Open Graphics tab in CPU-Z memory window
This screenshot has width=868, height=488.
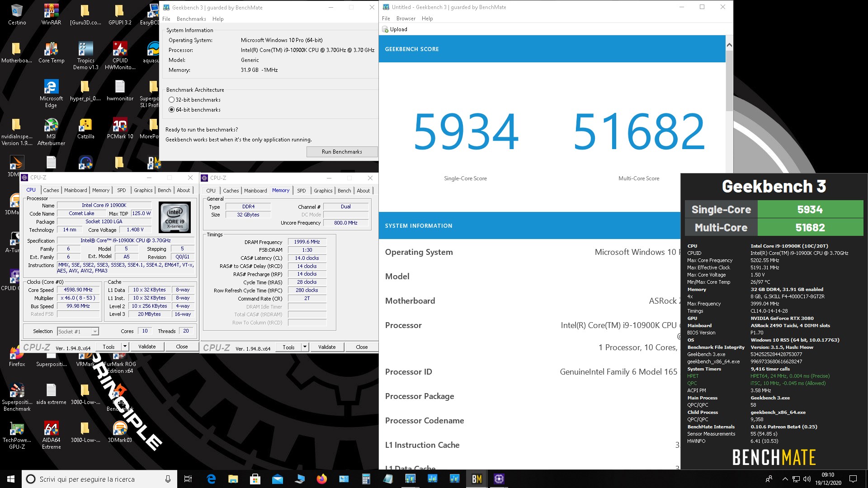pyautogui.click(x=323, y=191)
